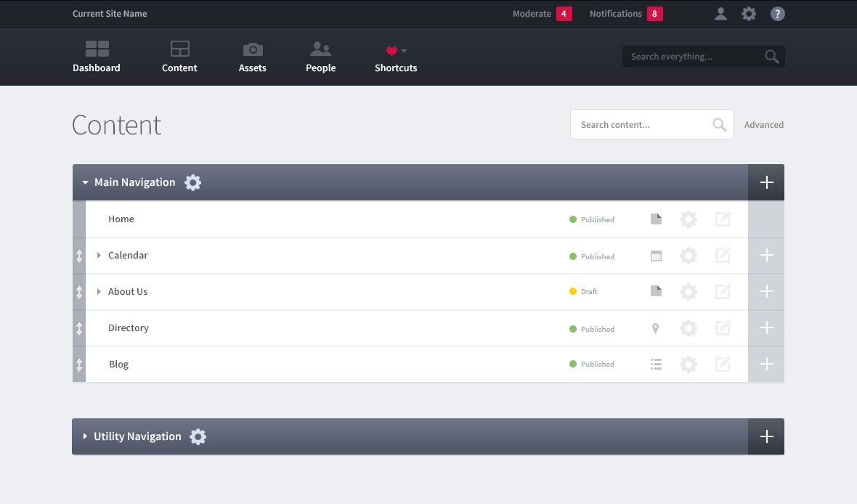Expand the About Us tree item
857x504 pixels.
[x=99, y=291]
